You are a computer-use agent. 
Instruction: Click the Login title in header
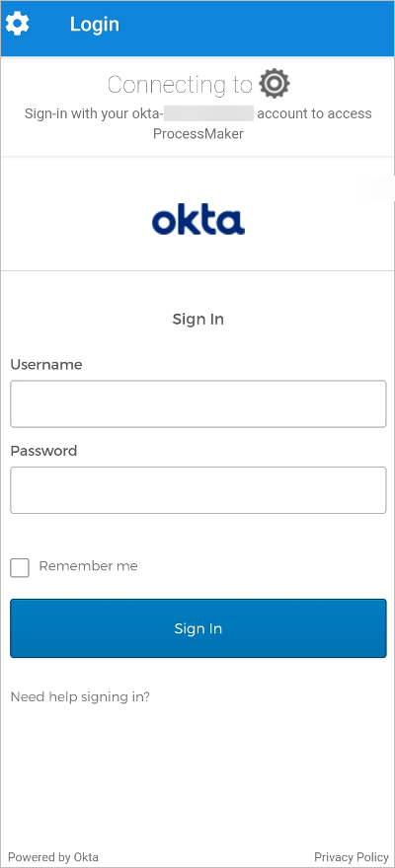(94, 25)
